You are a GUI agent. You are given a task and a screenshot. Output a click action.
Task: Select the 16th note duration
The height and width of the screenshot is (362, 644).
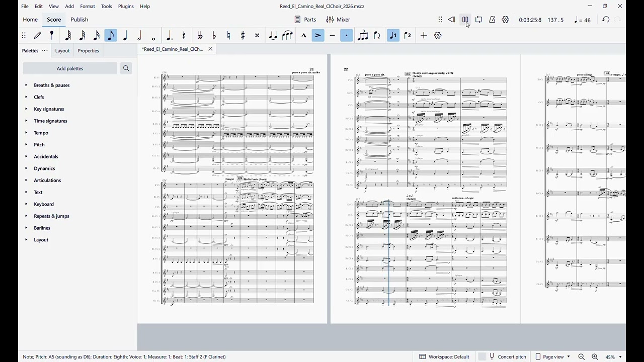[97, 35]
